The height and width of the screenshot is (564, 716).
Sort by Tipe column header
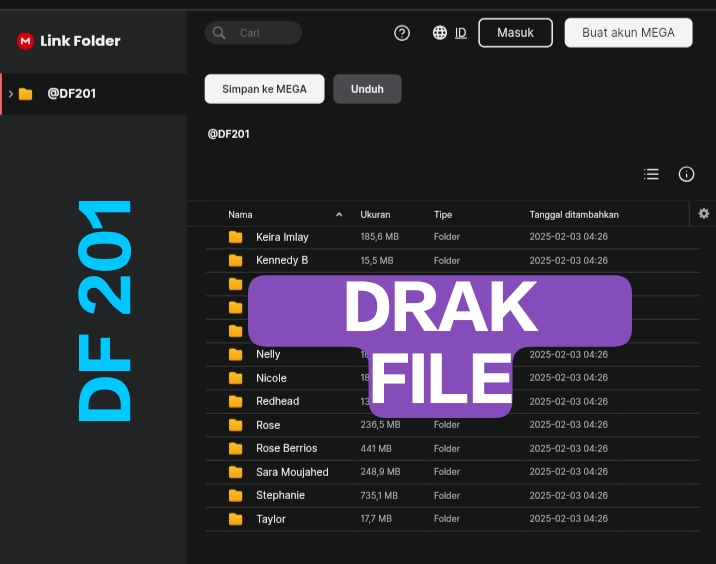coord(443,215)
